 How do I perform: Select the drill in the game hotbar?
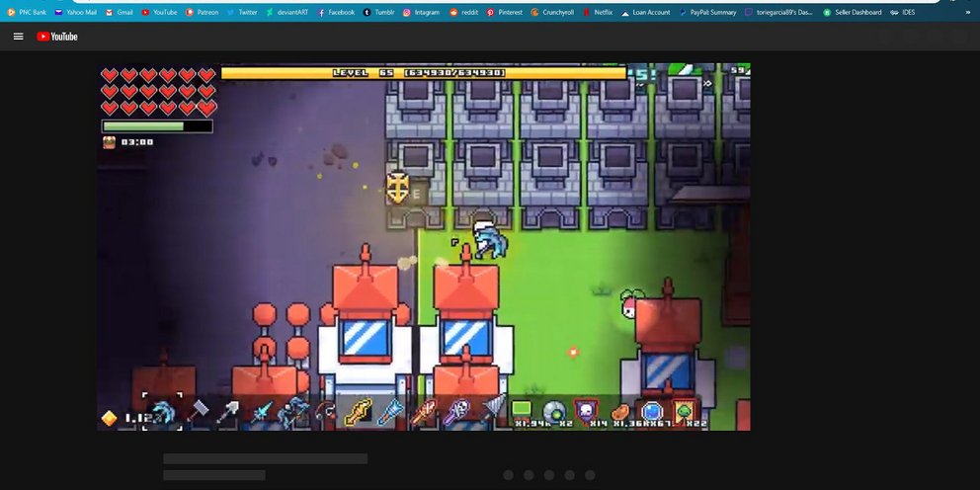tap(493, 407)
